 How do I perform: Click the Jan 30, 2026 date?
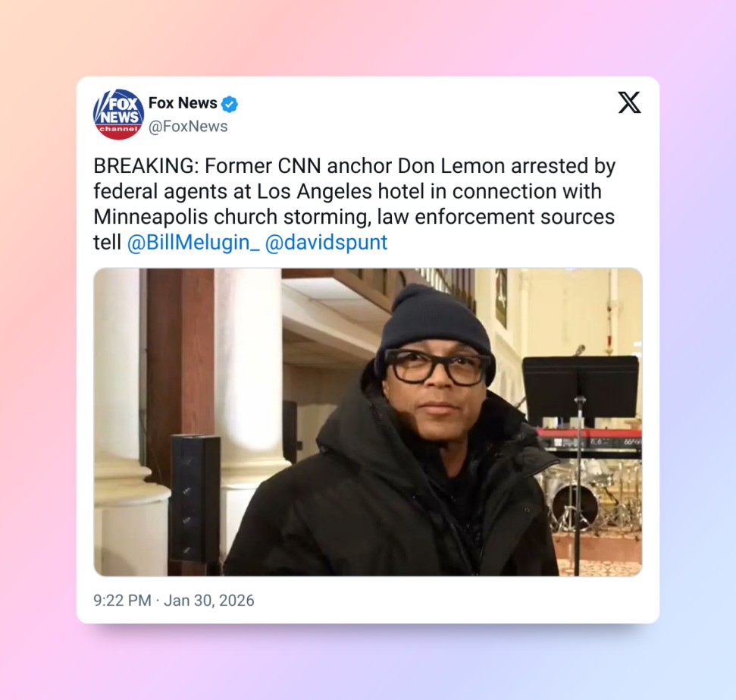(x=209, y=601)
